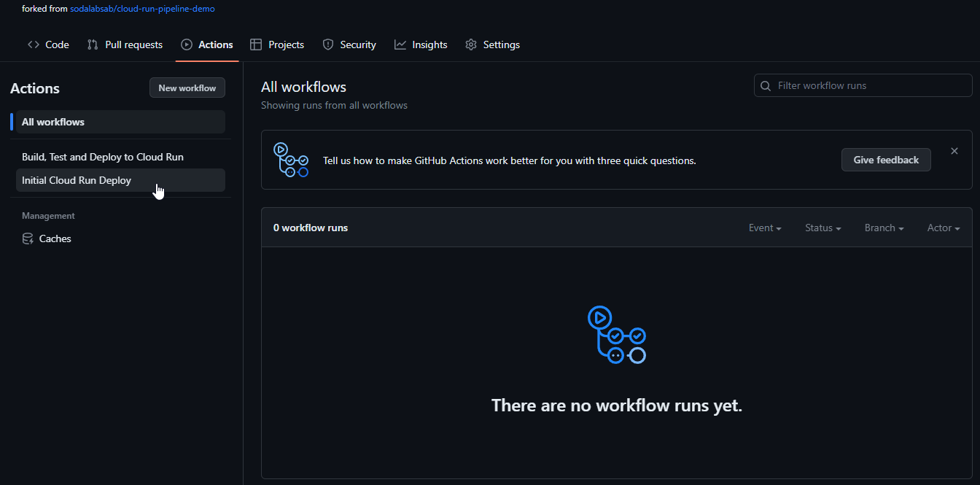Open the Branch filter dropdown
980x485 pixels.
pyautogui.click(x=884, y=228)
